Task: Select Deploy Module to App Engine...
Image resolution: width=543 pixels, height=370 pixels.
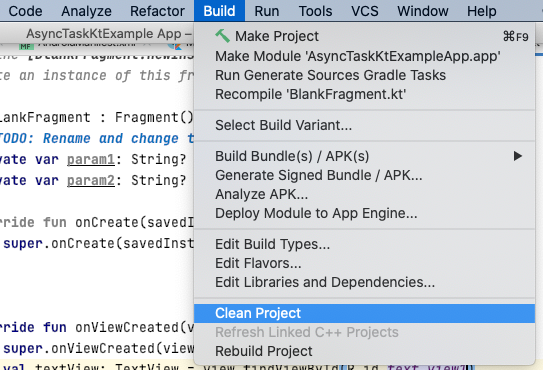Action: click(364, 213)
